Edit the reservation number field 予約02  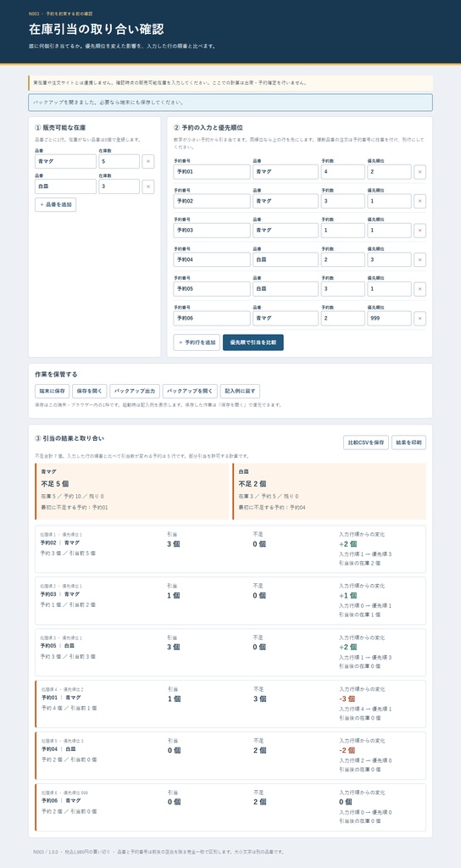(212, 201)
